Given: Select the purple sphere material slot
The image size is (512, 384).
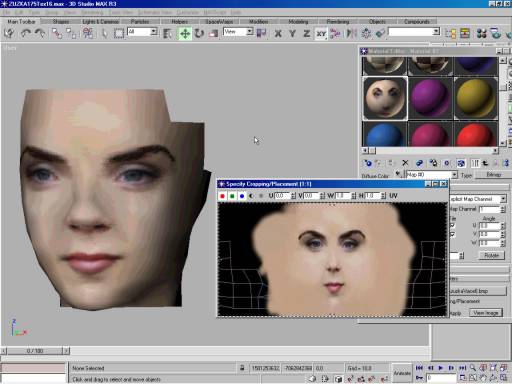Looking at the screenshot, I should tap(430, 99).
